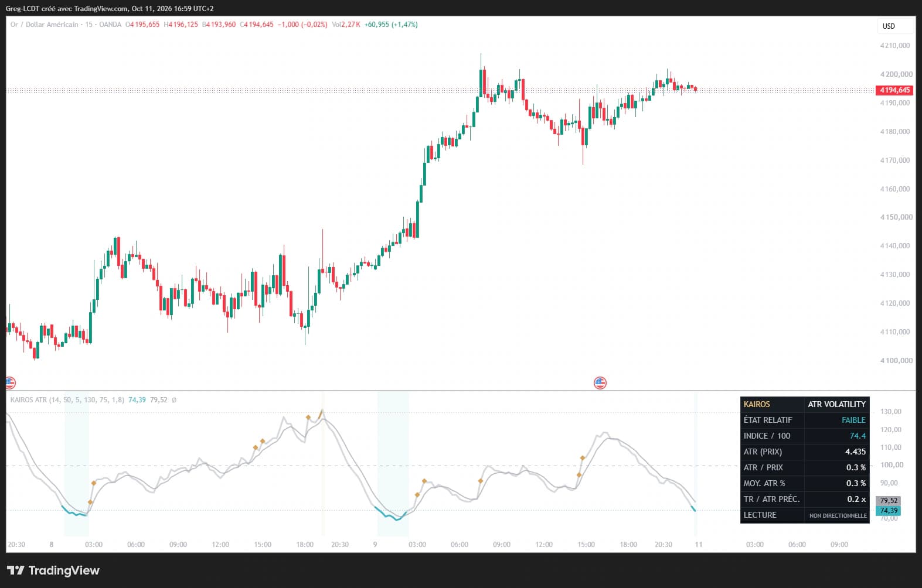
Task: Click the ATR (PRIX) row label
Action: tap(763, 452)
